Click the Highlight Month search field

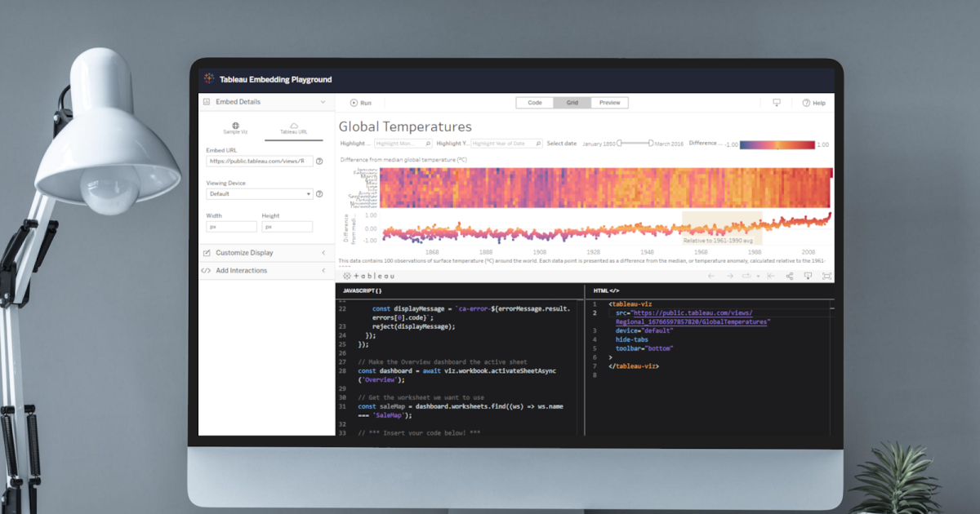click(403, 144)
